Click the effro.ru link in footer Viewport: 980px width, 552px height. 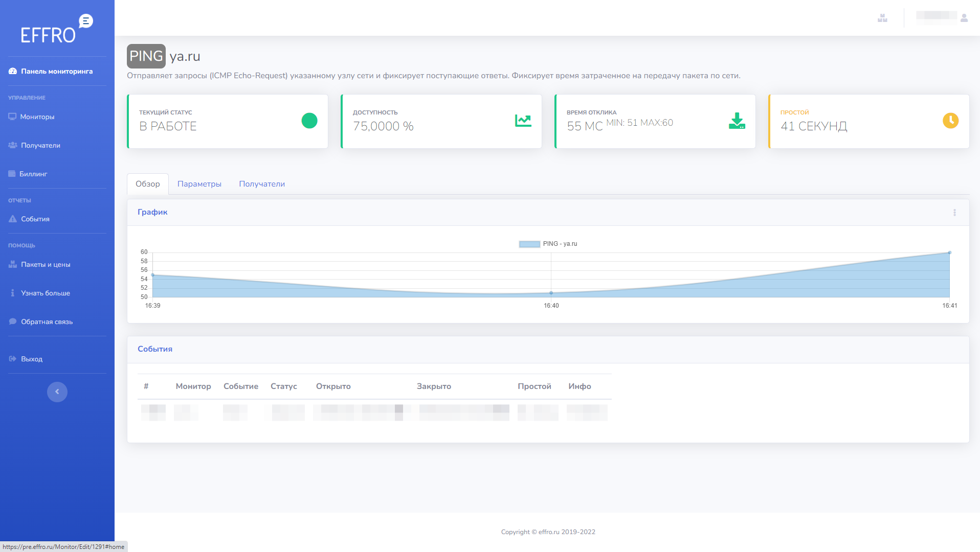[548, 532]
